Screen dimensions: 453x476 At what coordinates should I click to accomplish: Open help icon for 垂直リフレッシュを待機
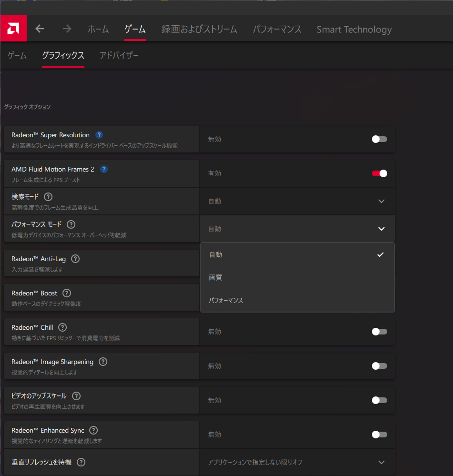[81, 462]
